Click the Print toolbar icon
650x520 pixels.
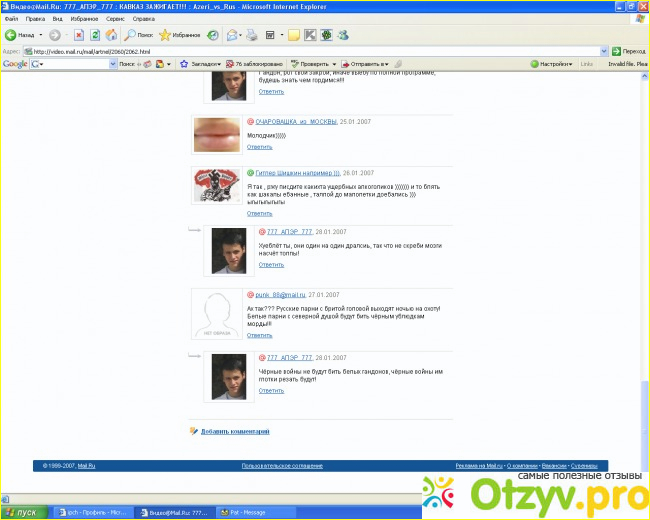[254, 35]
